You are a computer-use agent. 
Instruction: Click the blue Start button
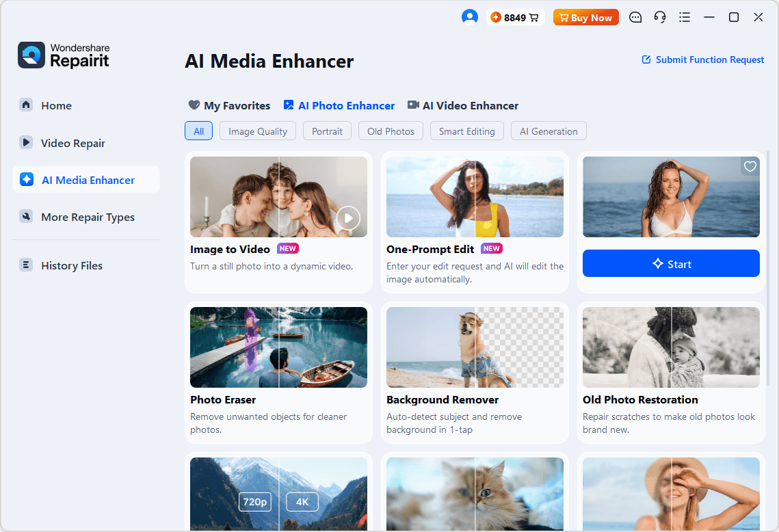671,264
